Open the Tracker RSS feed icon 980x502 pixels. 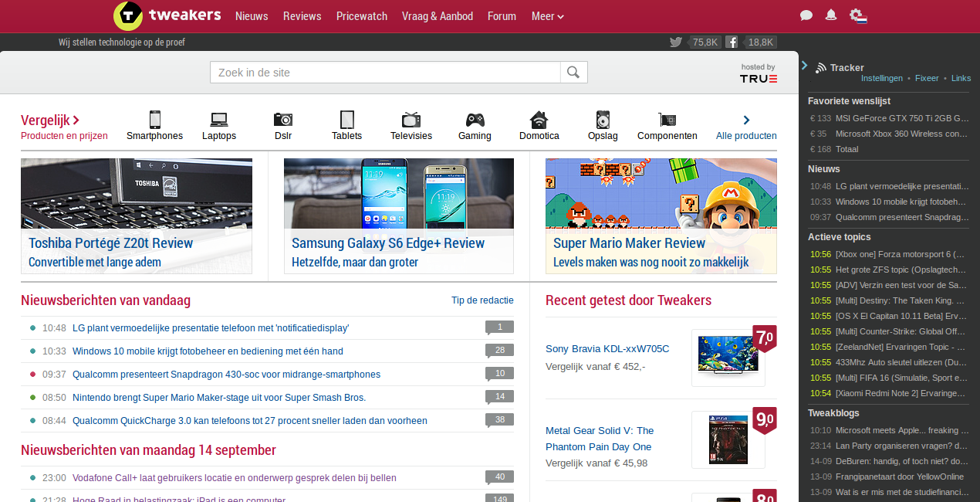[821, 68]
